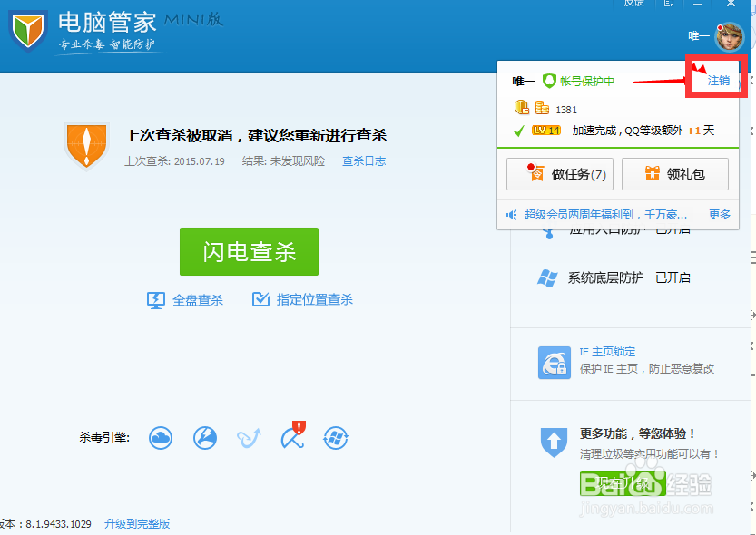
Task: Click the username 唯一 beside the avatar
Action: click(698, 35)
